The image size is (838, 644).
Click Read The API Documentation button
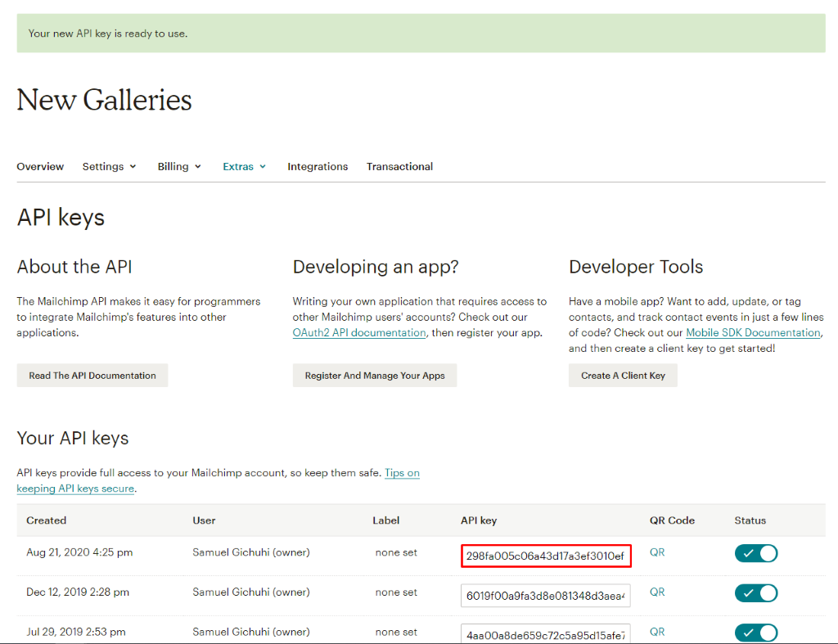[92, 375]
